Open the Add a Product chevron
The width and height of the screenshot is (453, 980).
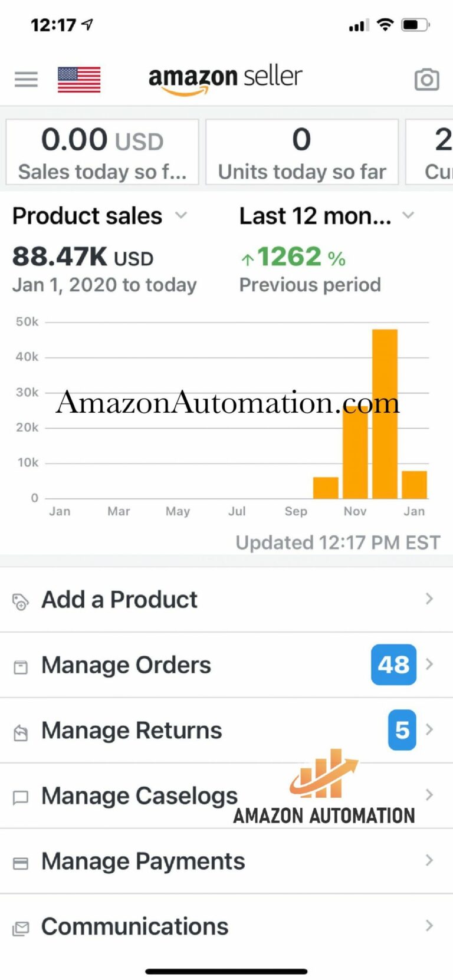click(x=429, y=599)
